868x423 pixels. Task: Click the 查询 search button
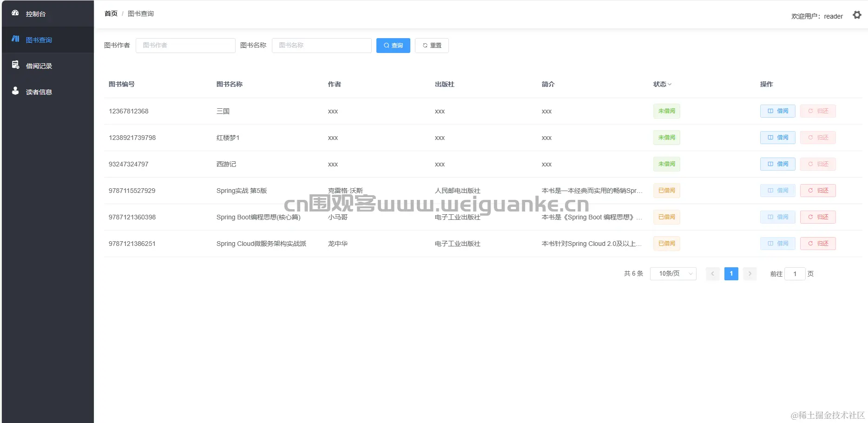(x=393, y=46)
